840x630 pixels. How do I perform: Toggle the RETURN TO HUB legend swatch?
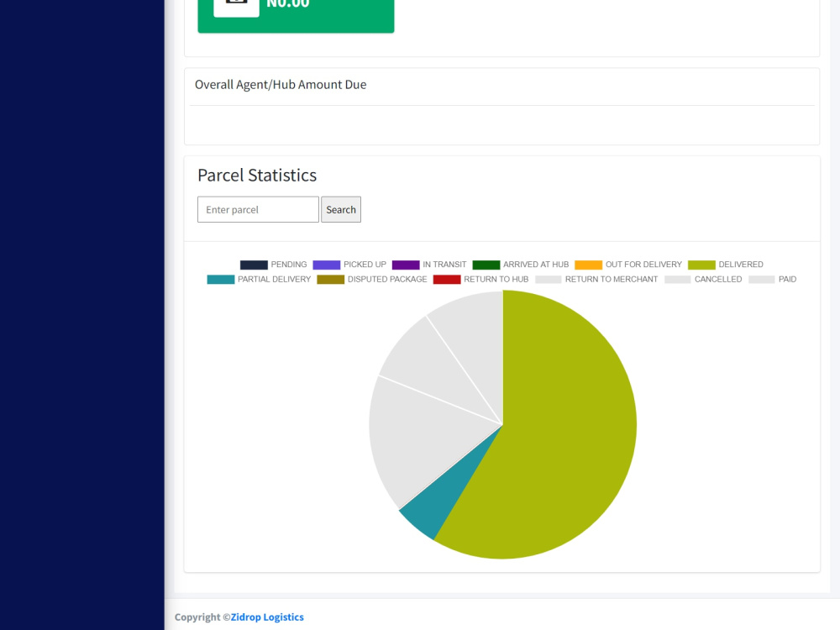(x=447, y=280)
